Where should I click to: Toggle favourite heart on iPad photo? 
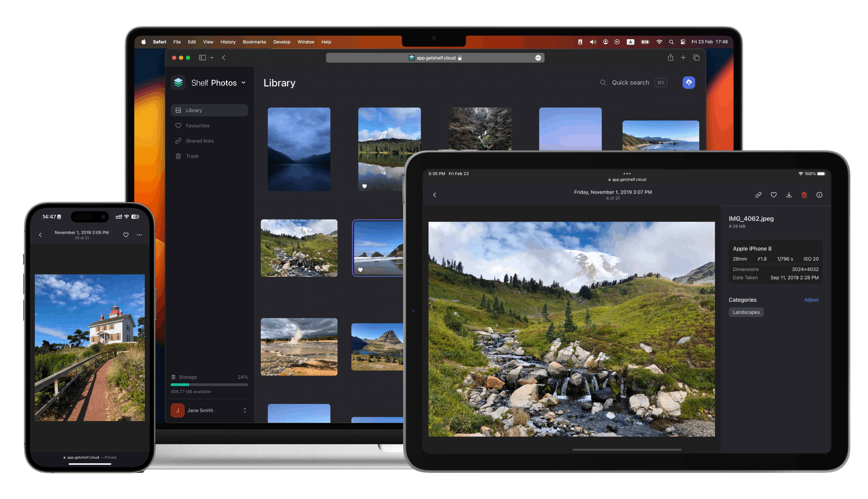click(774, 195)
